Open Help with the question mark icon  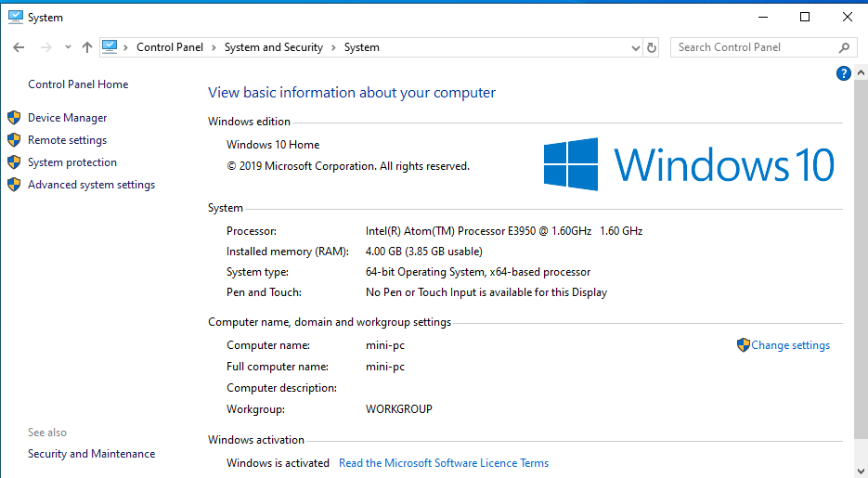click(x=844, y=73)
